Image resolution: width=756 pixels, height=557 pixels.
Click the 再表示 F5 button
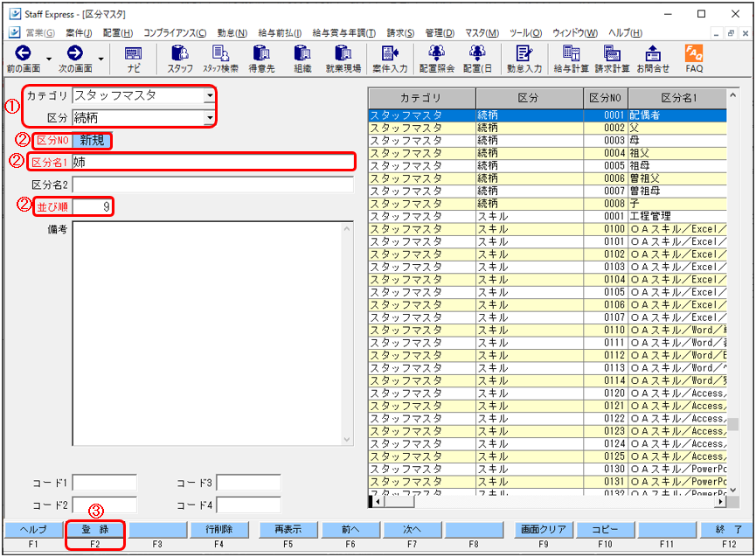[x=288, y=530]
